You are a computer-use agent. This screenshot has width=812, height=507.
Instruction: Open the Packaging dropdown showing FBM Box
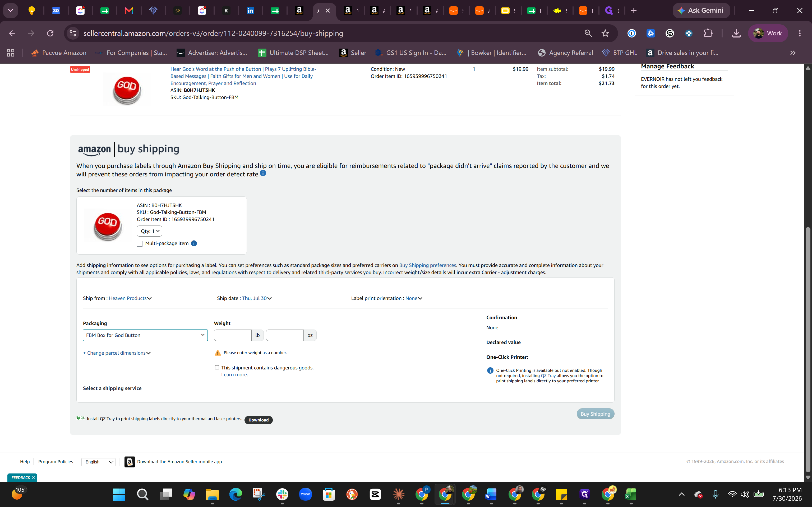click(145, 335)
